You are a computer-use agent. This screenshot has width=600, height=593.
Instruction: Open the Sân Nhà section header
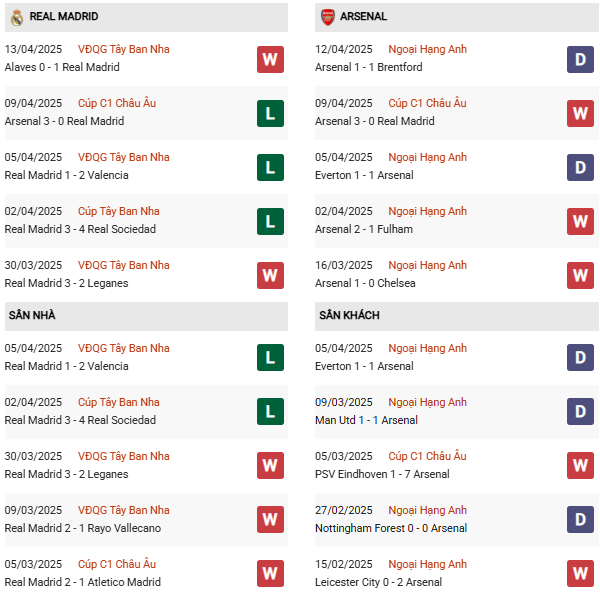[32, 316]
